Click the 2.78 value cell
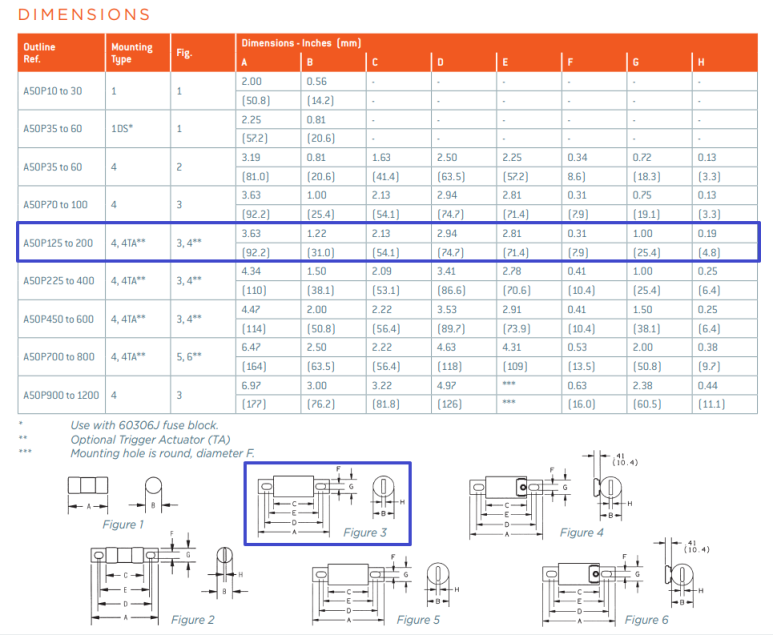The height and width of the screenshot is (635, 773). coord(529,272)
